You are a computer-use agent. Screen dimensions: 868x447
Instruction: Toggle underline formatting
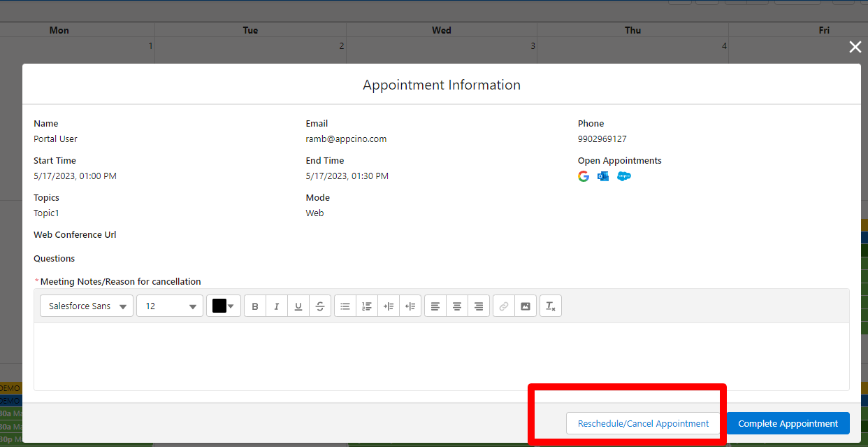[298, 306]
